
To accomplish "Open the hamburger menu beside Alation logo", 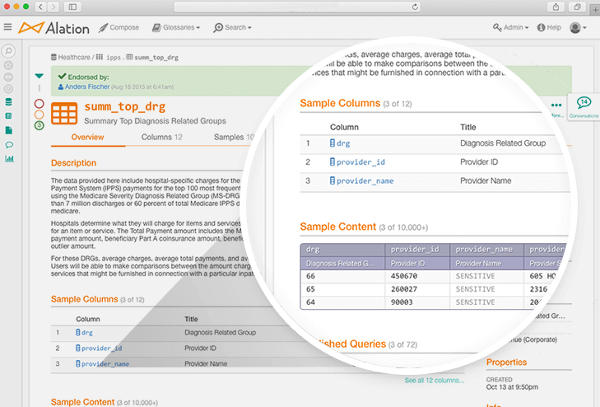I will point(9,28).
